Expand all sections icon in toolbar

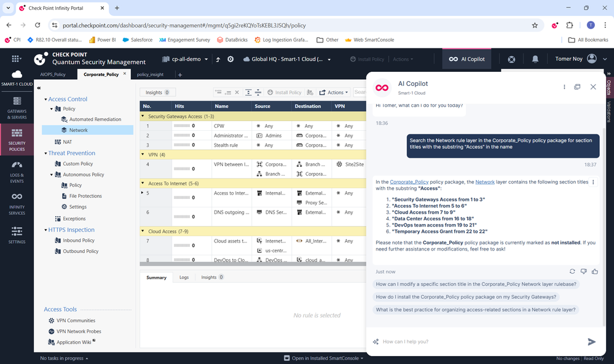pyautogui.click(x=248, y=92)
